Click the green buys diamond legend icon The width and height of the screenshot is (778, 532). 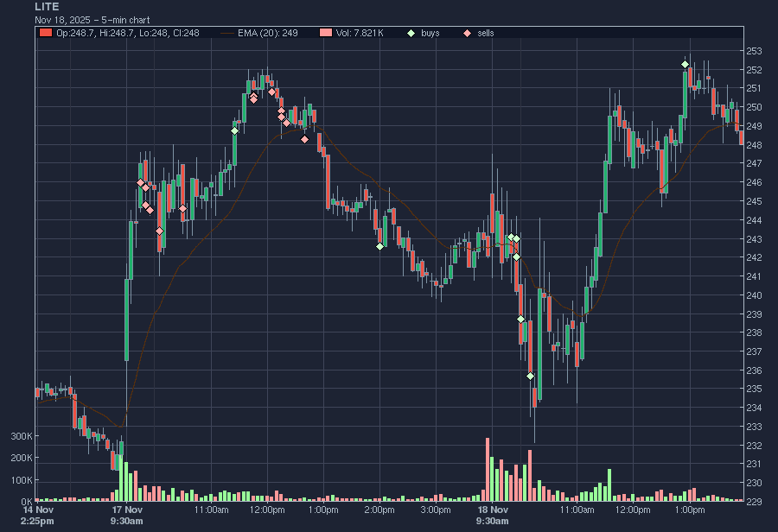411,33
